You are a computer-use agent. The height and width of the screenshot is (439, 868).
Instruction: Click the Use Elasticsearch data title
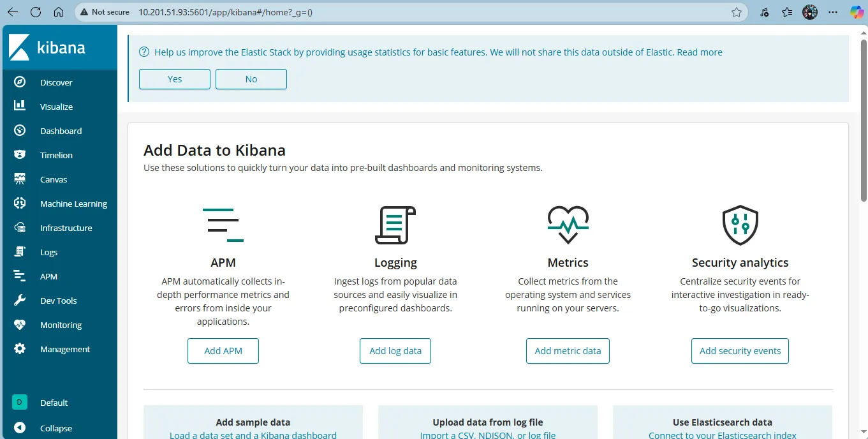[x=723, y=422]
